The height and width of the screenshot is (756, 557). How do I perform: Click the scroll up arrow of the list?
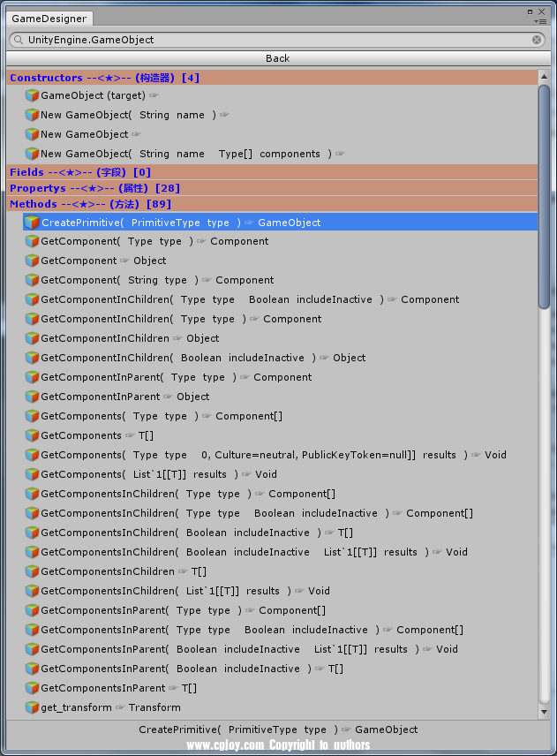click(x=544, y=77)
